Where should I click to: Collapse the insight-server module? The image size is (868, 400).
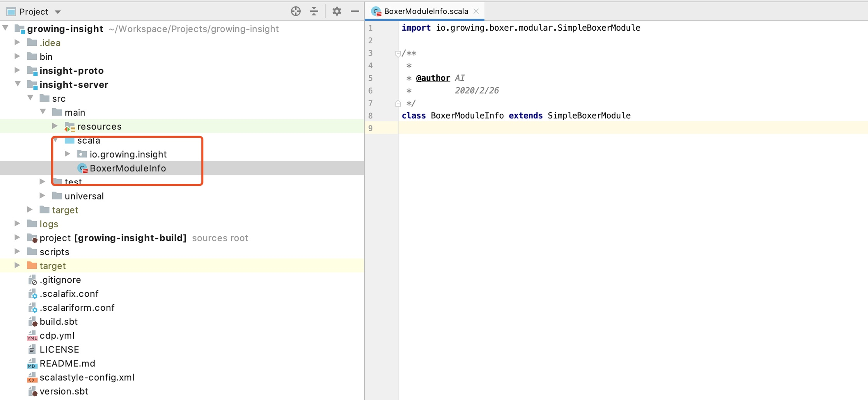18,84
